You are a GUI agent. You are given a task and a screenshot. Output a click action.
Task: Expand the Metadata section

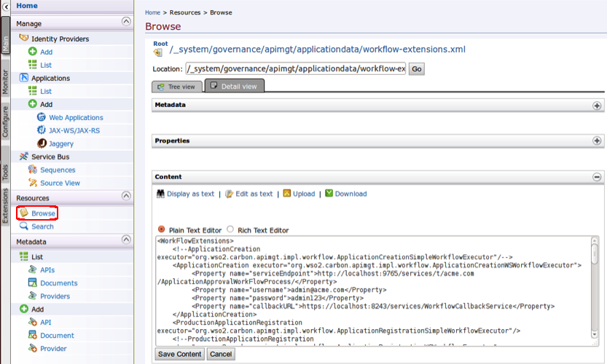(x=597, y=105)
